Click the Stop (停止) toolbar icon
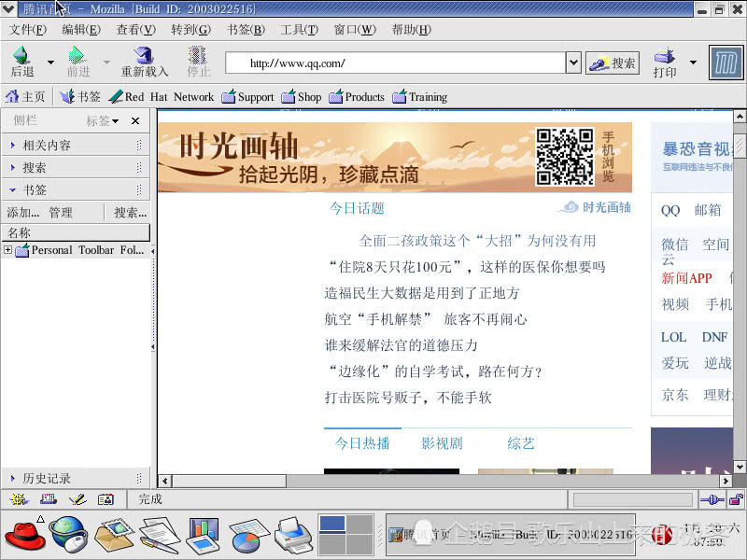The height and width of the screenshot is (560, 747). [198, 55]
